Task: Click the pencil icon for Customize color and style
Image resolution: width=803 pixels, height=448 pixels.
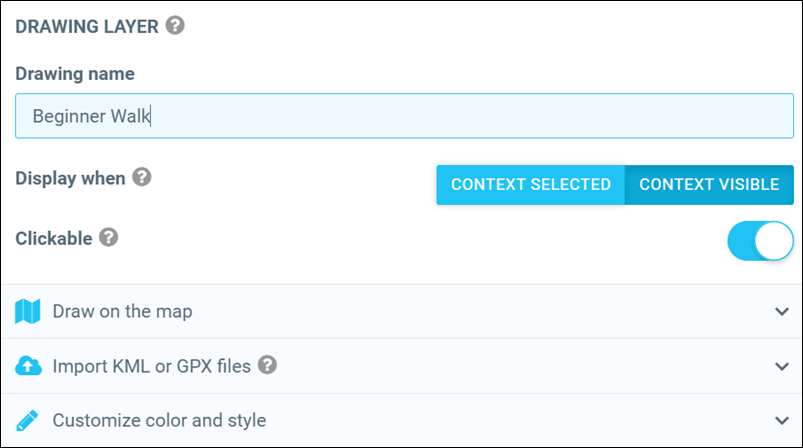Action: [x=28, y=420]
